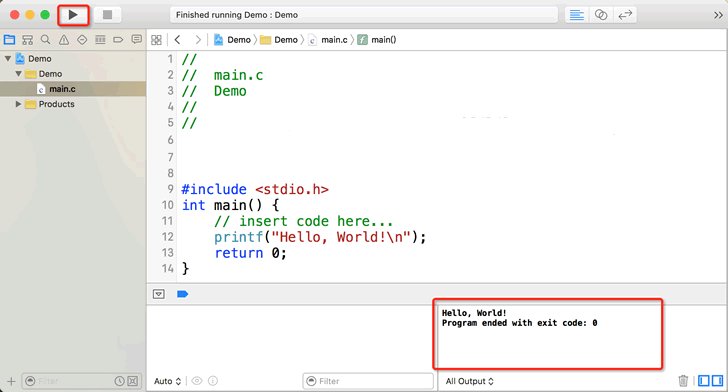Screen dimensions: 728x392
Task: Open the Find navigator magnifier
Action: coord(46,40)
